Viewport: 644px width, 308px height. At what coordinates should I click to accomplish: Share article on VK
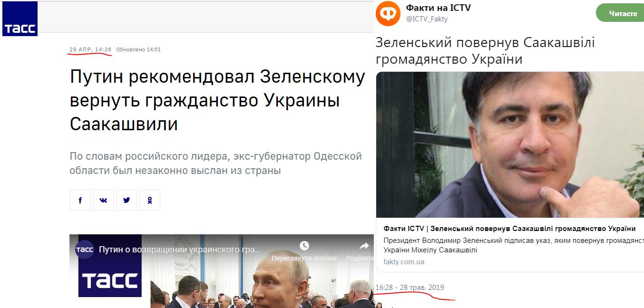(x=103, y=200)
